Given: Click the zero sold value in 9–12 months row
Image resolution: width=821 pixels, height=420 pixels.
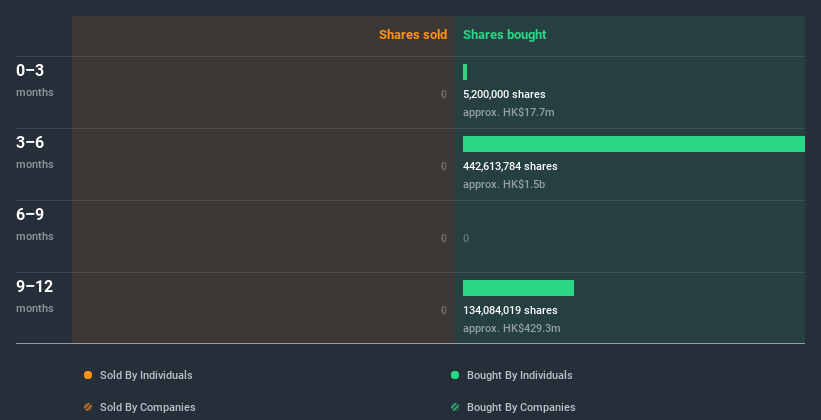Looking at the screenshot, I should click(444, 311).
